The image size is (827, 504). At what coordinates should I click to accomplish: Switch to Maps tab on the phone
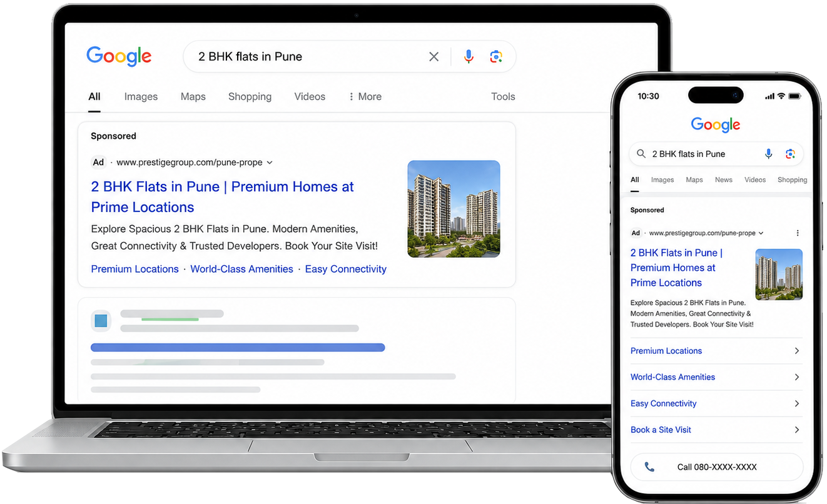pos(694,180)
